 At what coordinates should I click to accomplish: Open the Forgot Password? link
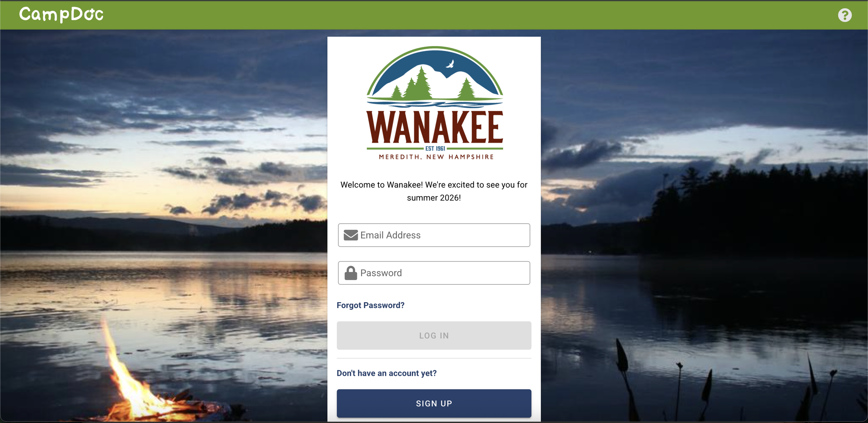click(370, 305)
